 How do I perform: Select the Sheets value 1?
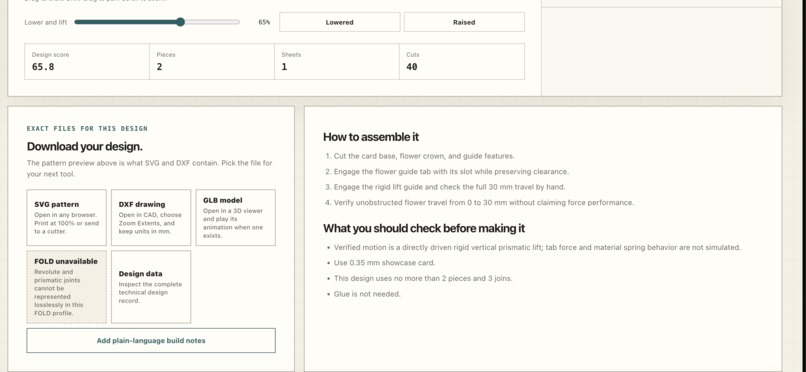pyautogui.click(x=284, y=67)
